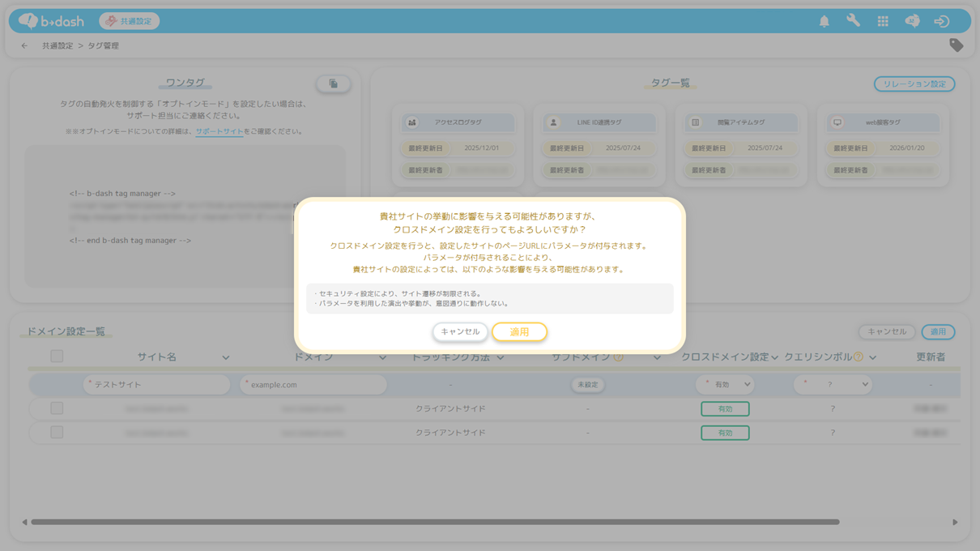Click the logout arrow icon

(x=941, y=22)
